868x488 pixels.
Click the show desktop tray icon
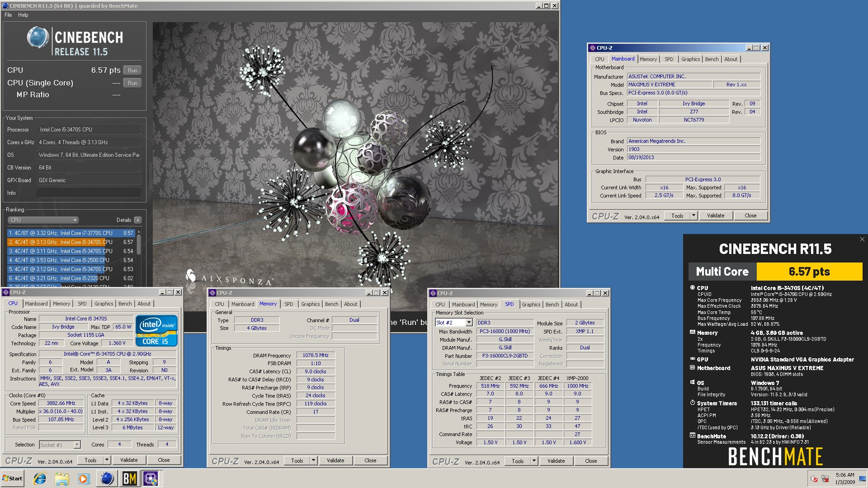pyautogui.click(x=863, y=479)
